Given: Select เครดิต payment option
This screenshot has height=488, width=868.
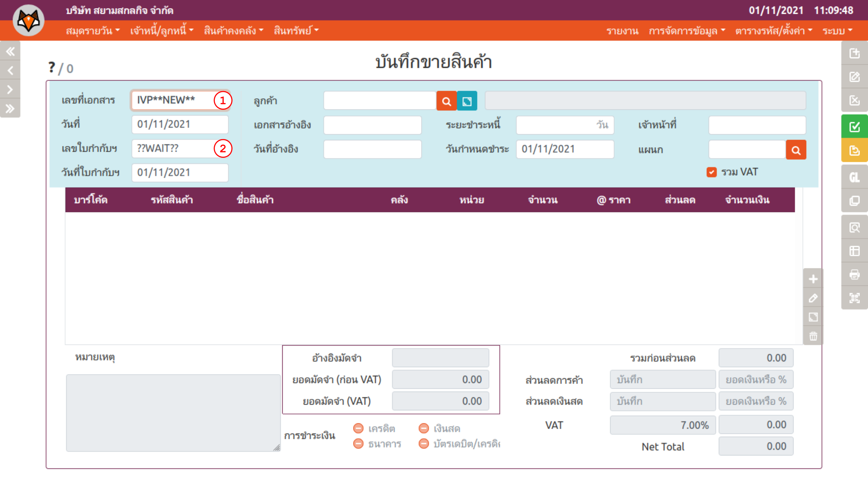Looking at the screenshot, I should pos(358,428).
